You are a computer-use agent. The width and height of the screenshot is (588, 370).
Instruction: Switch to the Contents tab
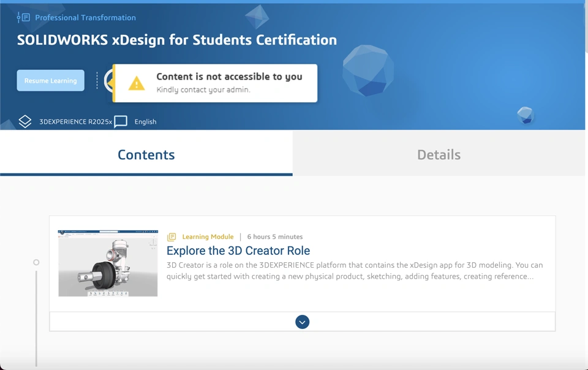click(146, 155)
